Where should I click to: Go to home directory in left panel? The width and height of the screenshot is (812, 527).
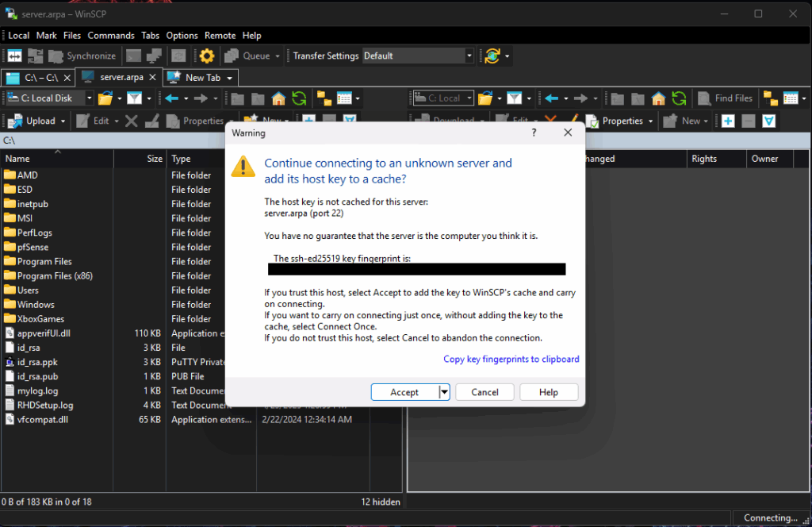pos(278,98)
